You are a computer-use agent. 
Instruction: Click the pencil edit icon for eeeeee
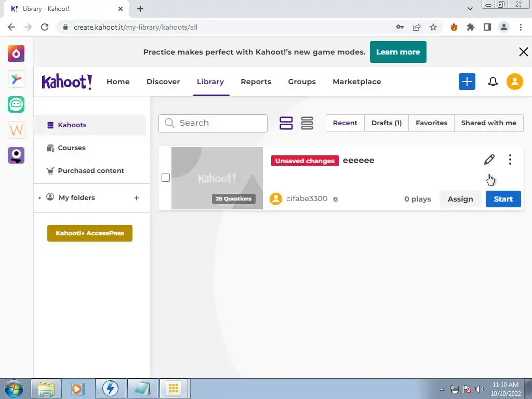point(489,159)
